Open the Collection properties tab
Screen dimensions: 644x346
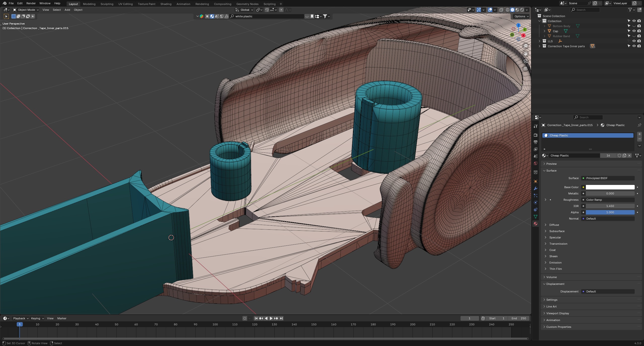[535, 172]
